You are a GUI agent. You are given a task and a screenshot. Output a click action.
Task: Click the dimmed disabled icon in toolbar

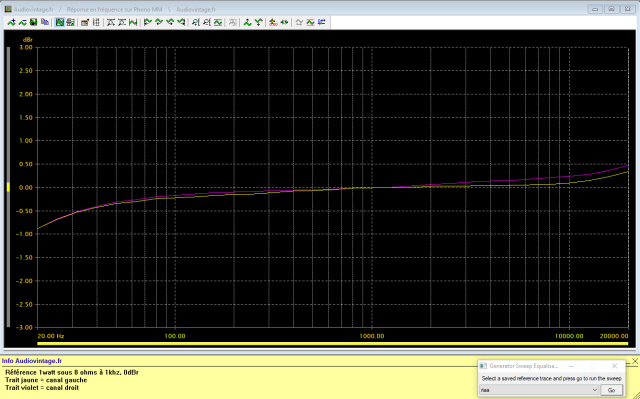coord(233,22)
